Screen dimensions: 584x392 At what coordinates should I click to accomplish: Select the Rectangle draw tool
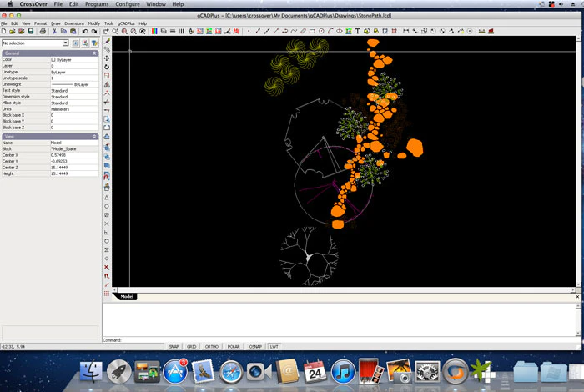click(x=312, y=31)
